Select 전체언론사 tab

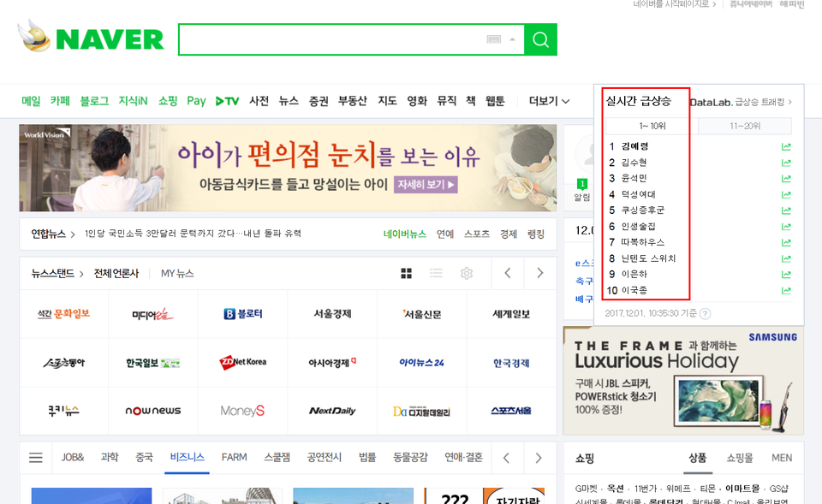[x=116, y=274]
